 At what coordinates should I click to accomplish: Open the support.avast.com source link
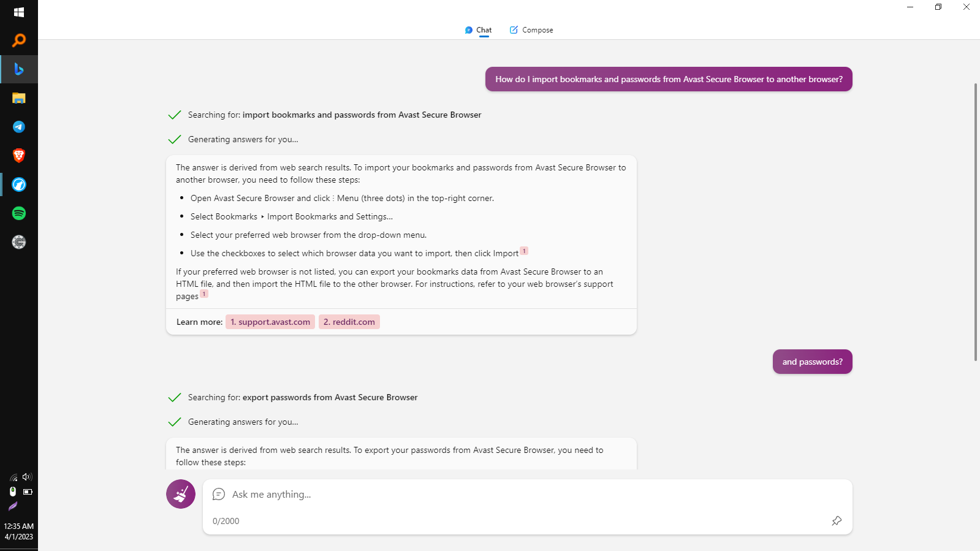click(x=270, y=322)
